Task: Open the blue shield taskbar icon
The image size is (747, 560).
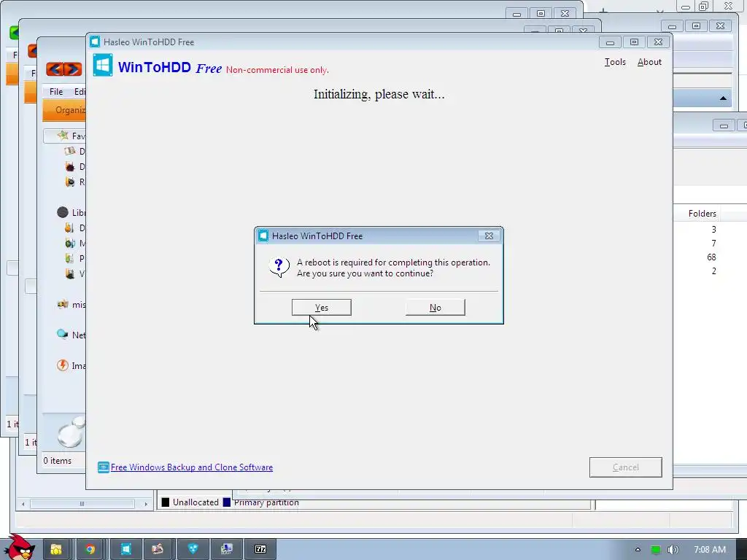Action: 193,549
